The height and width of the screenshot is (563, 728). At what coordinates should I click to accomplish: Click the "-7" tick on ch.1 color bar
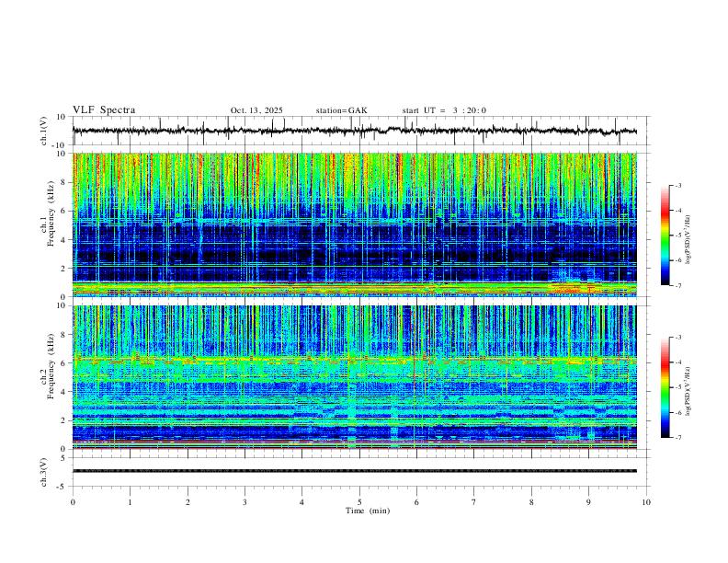(x=678, y=286)
